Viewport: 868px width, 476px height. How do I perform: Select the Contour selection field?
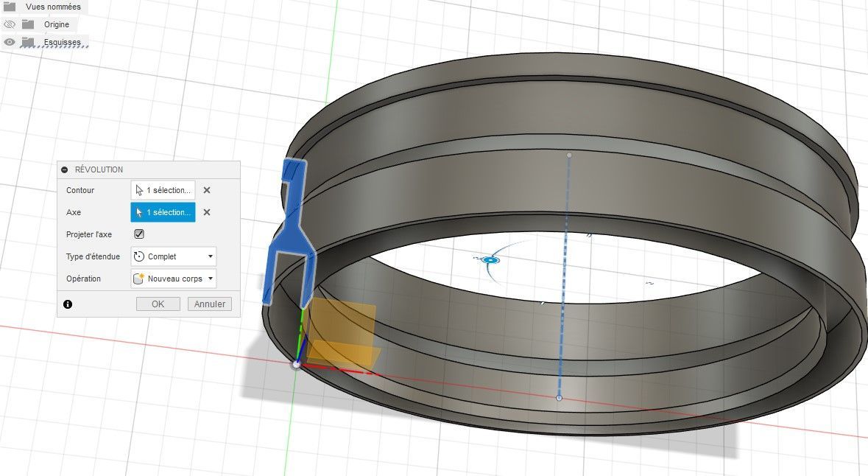click(163, 190)
